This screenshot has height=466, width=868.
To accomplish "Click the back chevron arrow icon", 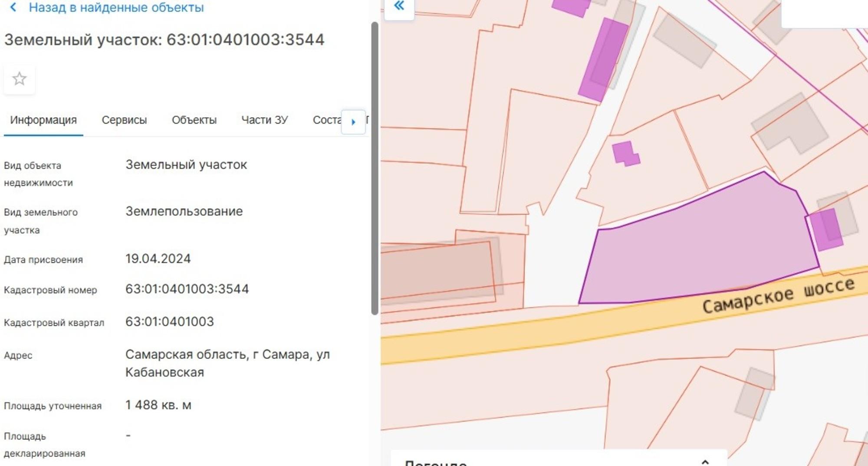I will point(13,7).
